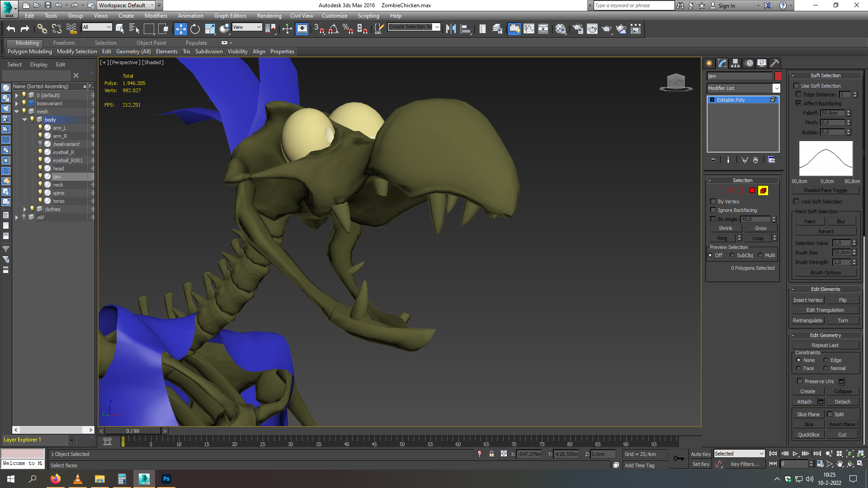
Task: Select the Edge constraint radio button
Action: pyautogui.click(x=826, y=360)
